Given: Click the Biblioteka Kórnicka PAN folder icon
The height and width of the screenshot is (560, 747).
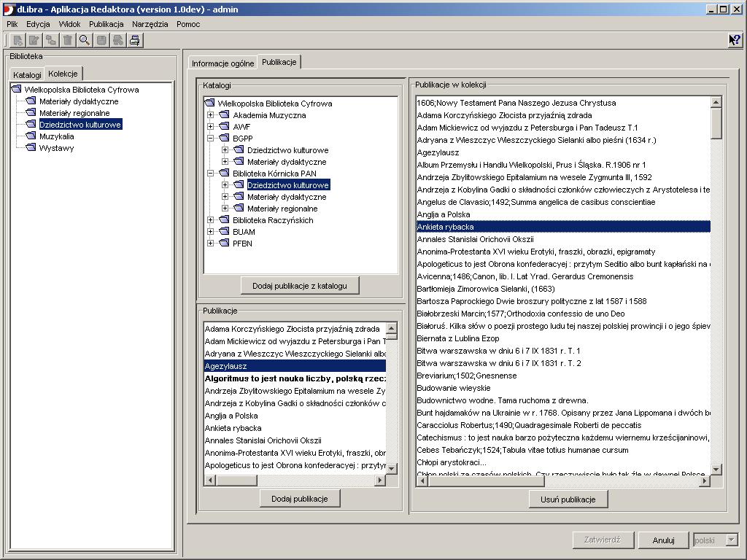Looking at the screenshot, I should (224, 174).
